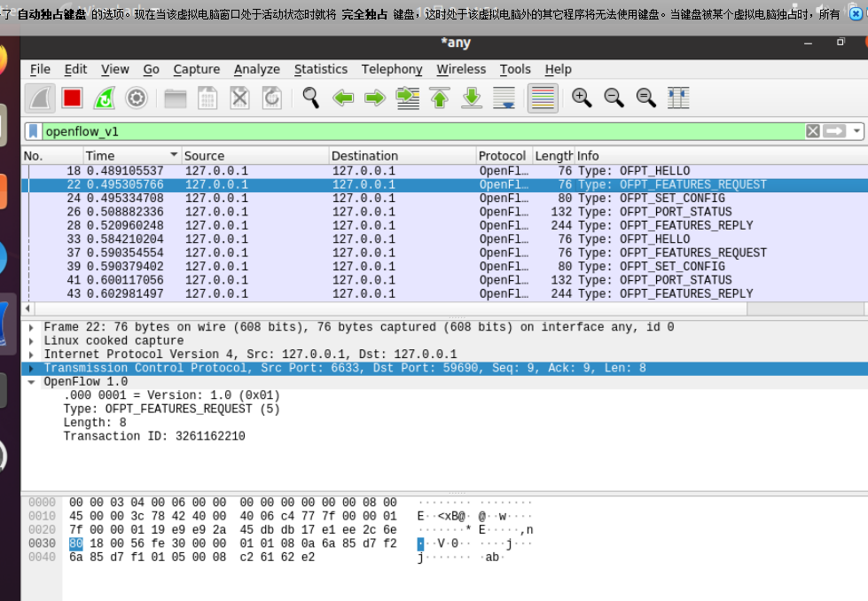Edit the openflow_v1 display filter field

click(x=424, y=131)
